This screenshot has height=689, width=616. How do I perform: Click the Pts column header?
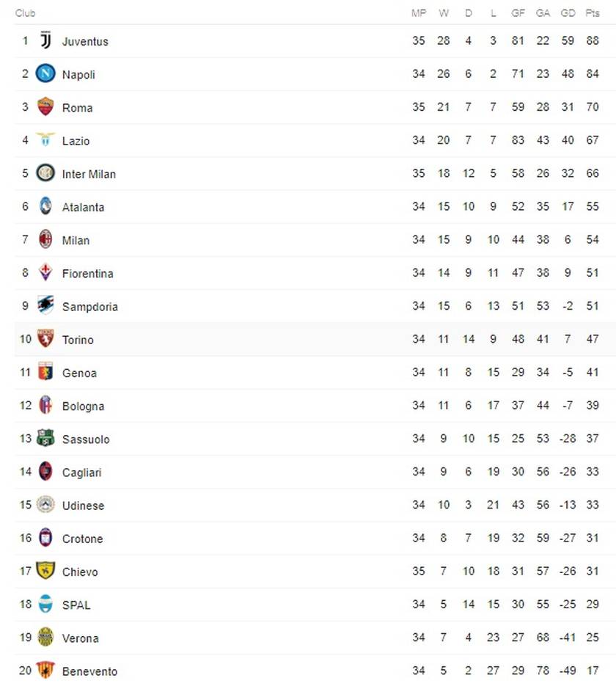point(593,13)
